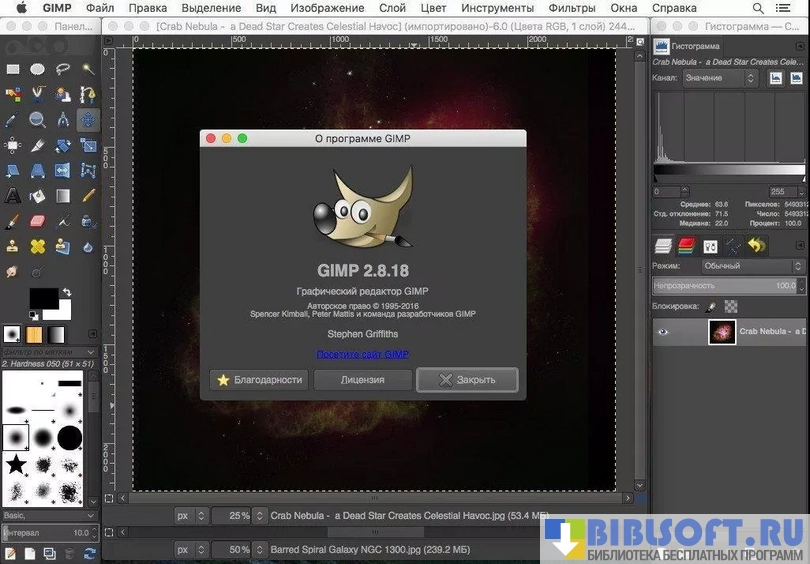
Task: Open the Посетите сайт GIMP link
Action: [x=362, y=354]
